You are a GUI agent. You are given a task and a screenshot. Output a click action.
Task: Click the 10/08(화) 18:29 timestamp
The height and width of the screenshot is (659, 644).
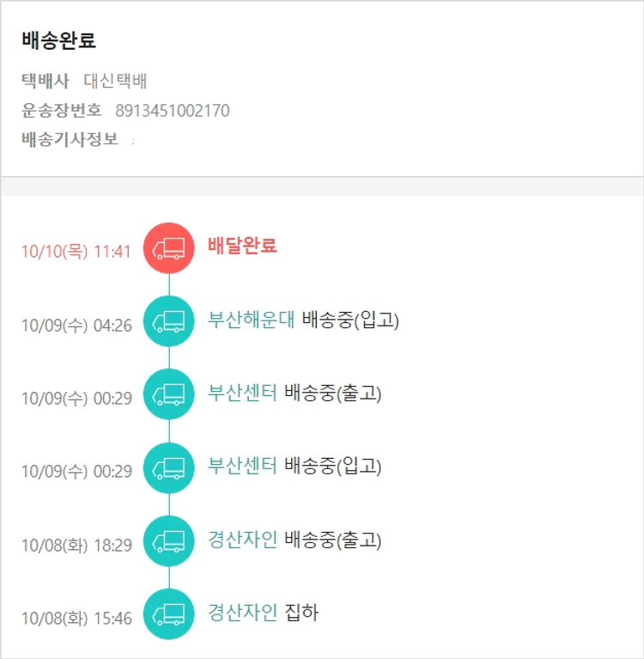[76, 545]
